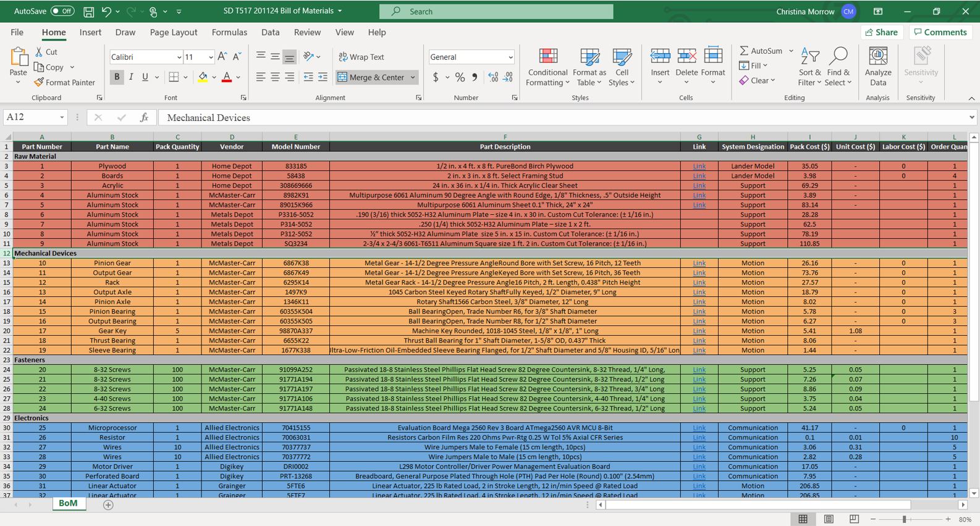Click the Name Box showing A12
This screenshot has width=980, height=526.
click(35, 117)
